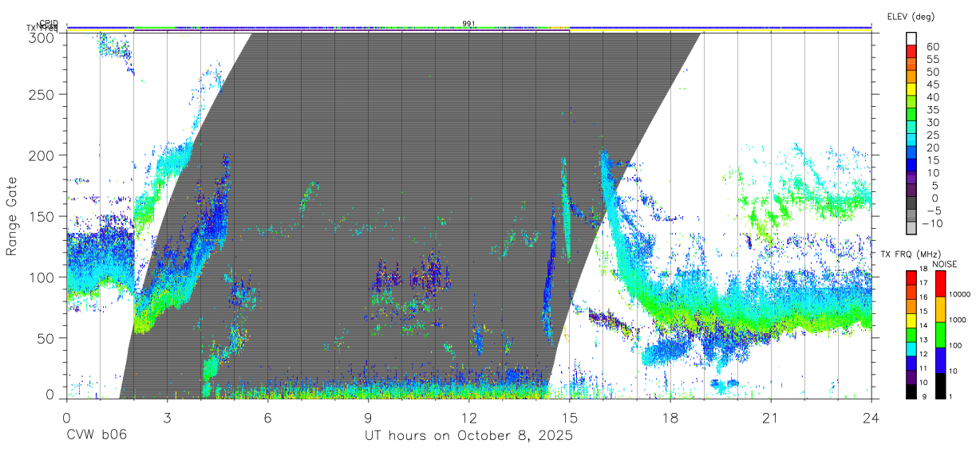Click the 'TX FRQ (MHz)' legend title

909,254
